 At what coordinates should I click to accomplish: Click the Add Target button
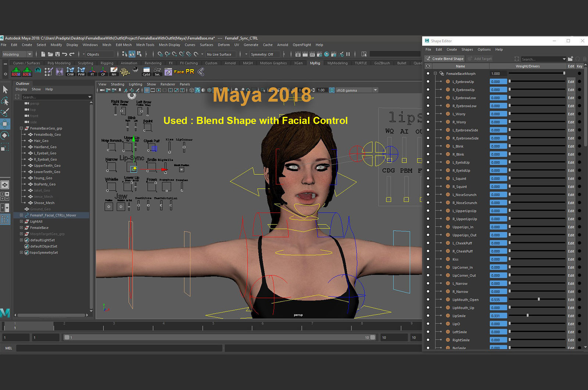[480, 59]
